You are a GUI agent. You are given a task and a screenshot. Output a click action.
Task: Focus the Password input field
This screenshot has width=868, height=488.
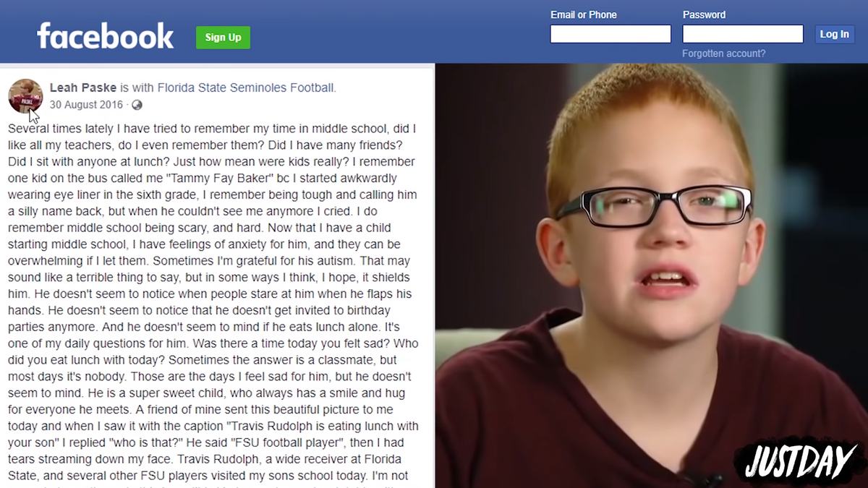pos(743,34)
